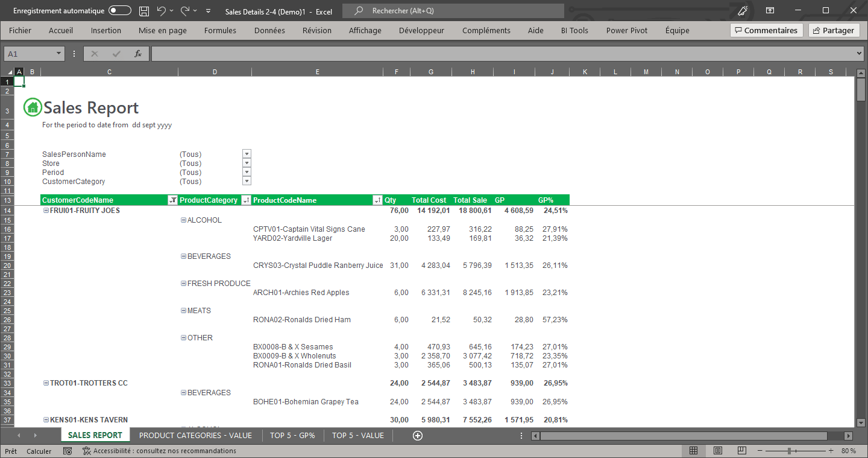The height and width of the screenshot is (458, 868).
Task: Click the vertical scrollbar down arrow
Action: point(861,423)
